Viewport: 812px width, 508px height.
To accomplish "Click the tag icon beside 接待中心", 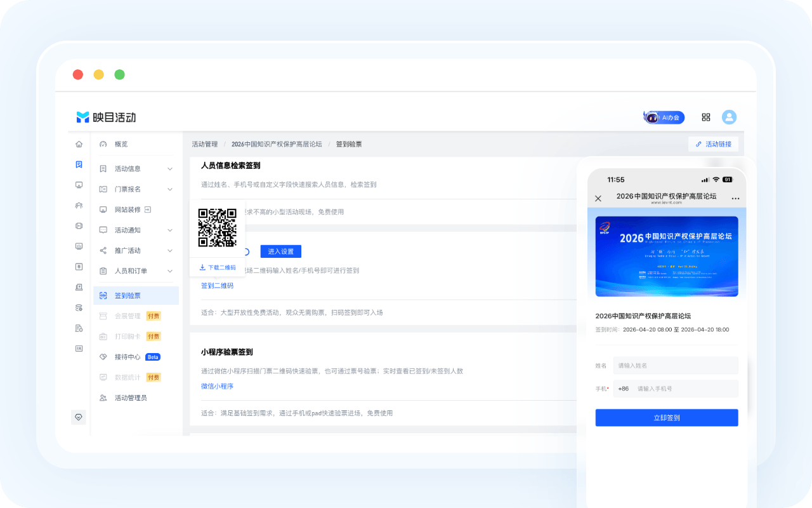I will [x=103, y=357].
